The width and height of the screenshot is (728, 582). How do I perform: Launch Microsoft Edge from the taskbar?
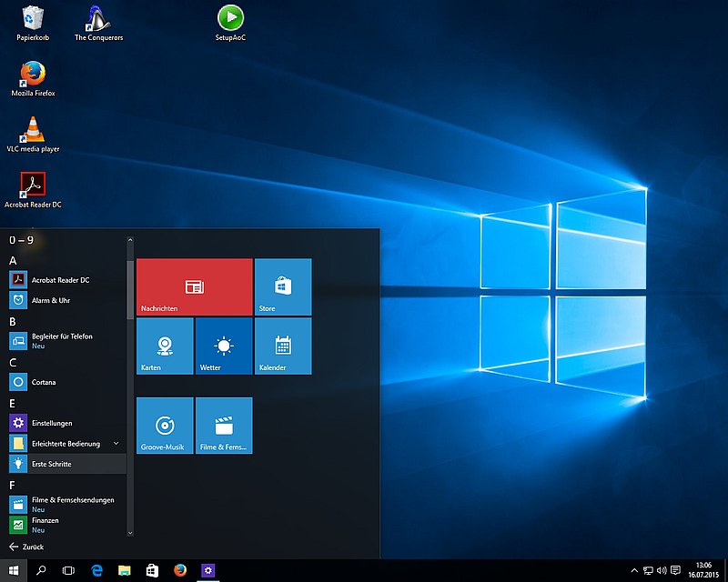click(x=96, y=570)
